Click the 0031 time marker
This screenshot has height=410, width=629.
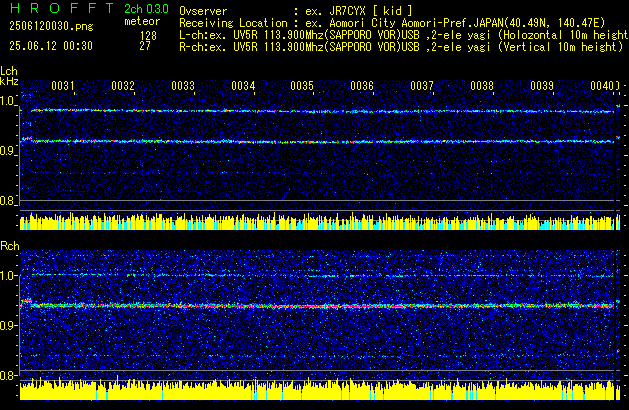click(63, 86)
